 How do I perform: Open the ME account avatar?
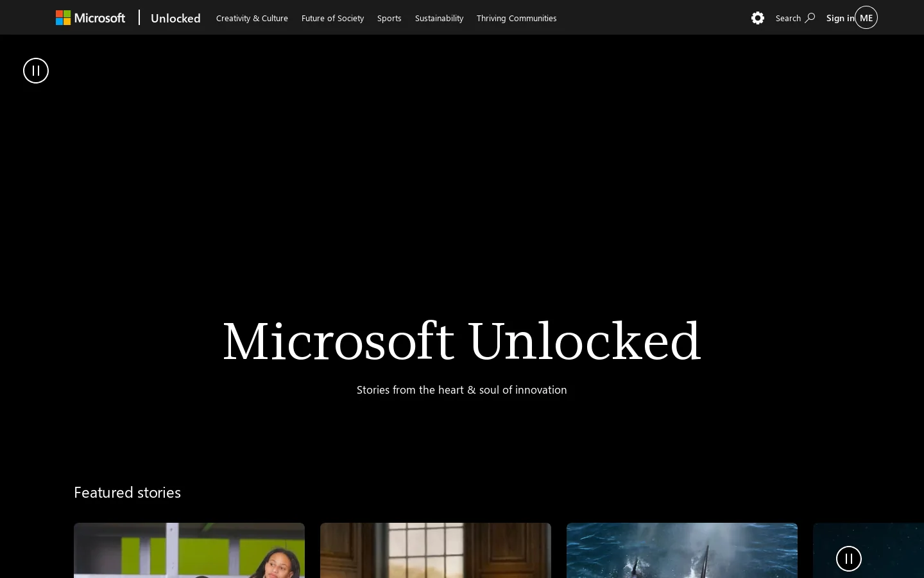[x=866, y=18]
